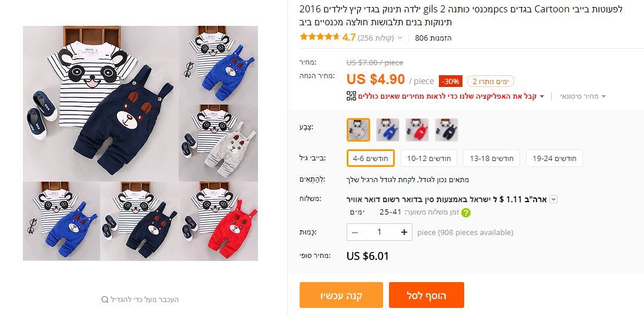Click the orange Buy Now button
This screenshot has width=644, height=315.
[x=341, y=295]
